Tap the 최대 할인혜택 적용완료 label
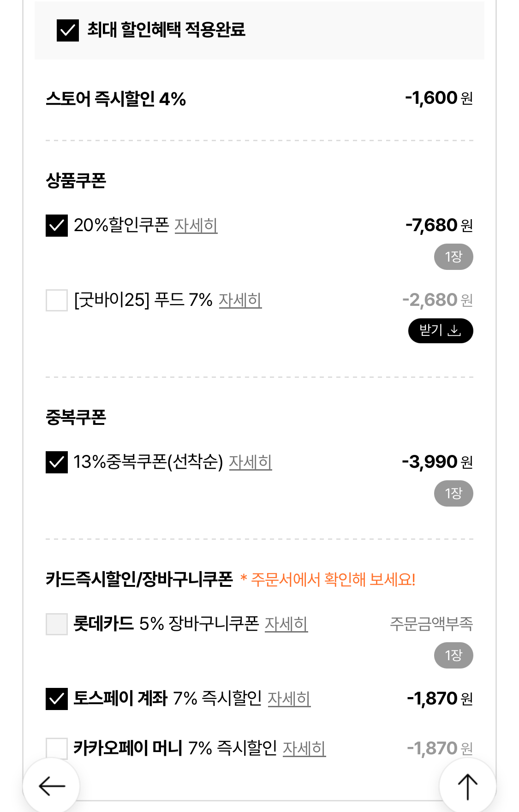Screen dimensions: 519x812 point(166,30)
